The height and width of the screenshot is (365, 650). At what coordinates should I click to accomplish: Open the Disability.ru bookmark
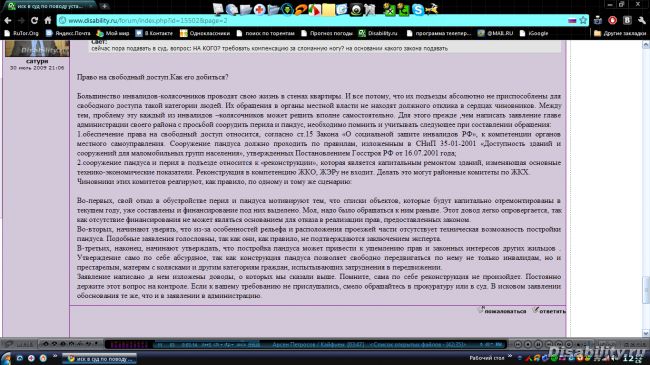coord(378,33)
